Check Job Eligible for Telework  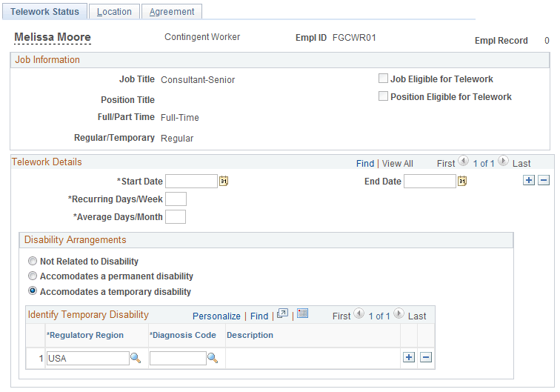(383, 79)
